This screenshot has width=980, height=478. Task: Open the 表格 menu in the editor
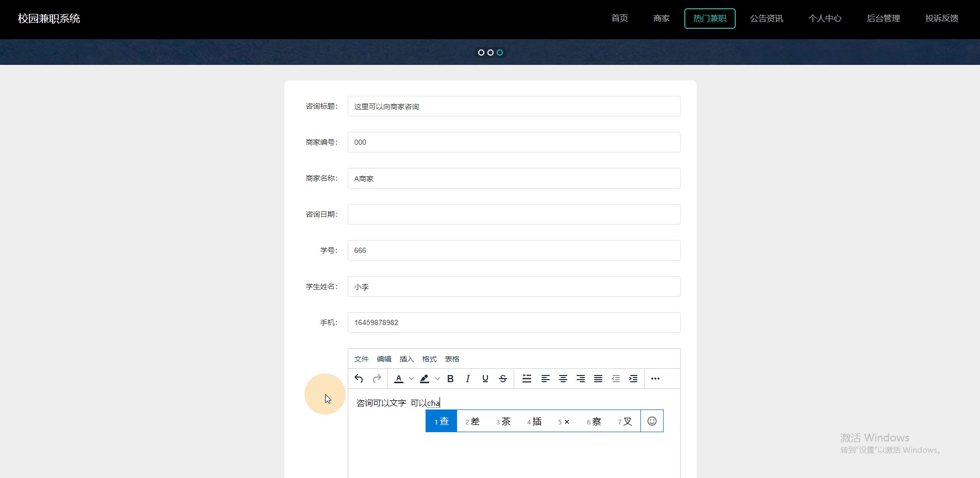pos(452,359)
